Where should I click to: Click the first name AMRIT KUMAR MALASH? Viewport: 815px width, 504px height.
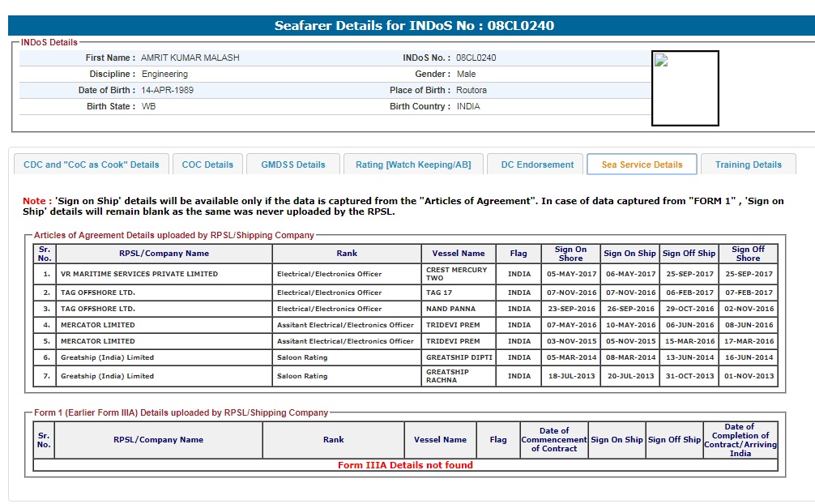click(x=190, y=58)
